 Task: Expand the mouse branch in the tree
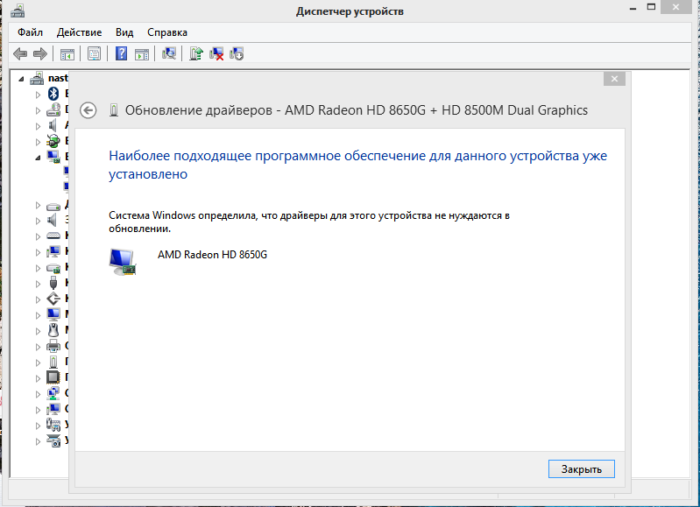[38, 331]
